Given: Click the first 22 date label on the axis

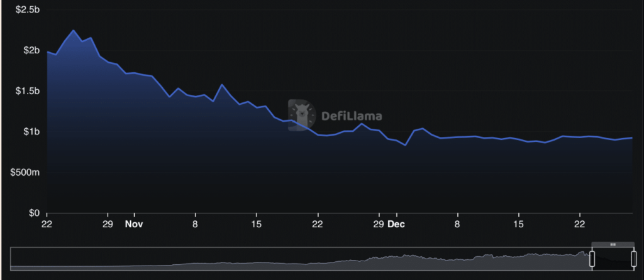Looking at the screenshot, I should [47, 223].
